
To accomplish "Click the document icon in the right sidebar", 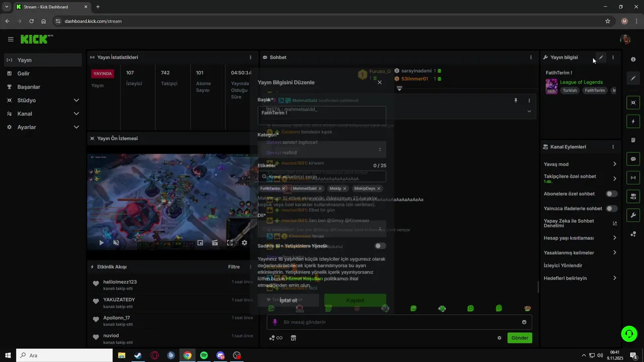I will (x=633, y=140).
